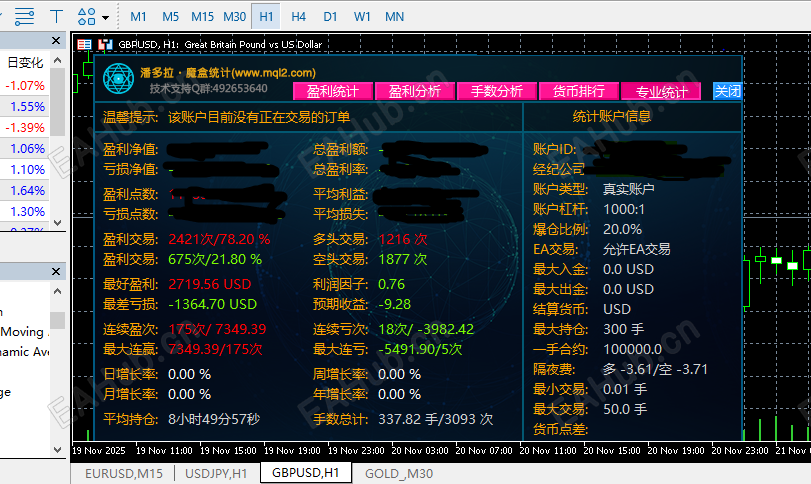This screenshot has height=484, width=811.
Task: Switch chart timeframe to M1
Action: (138, 17)
